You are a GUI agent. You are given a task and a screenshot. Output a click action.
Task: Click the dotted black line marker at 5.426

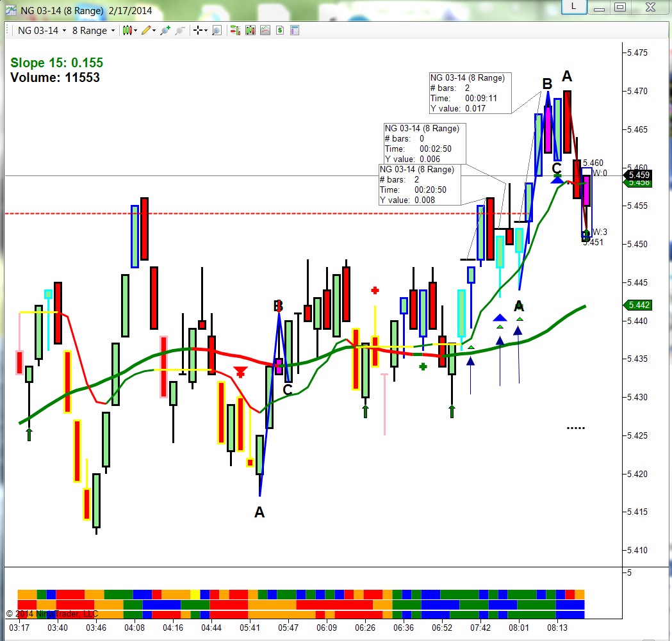pos(575,428)
